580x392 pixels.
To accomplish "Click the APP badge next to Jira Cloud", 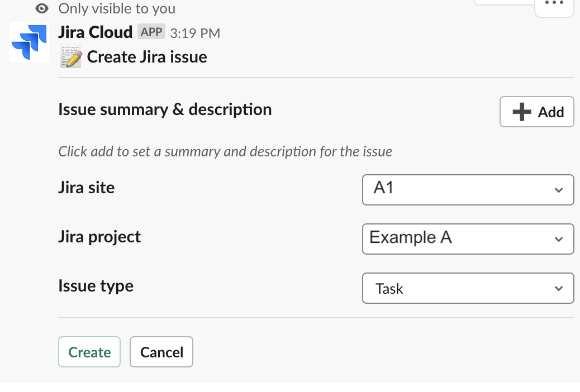I will click(x=151, y=32).
